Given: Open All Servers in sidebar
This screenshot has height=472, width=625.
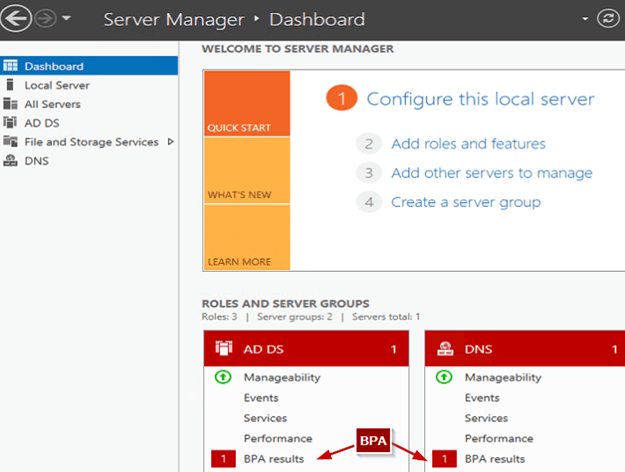Looking at the screenshot, I should [52, 104].
